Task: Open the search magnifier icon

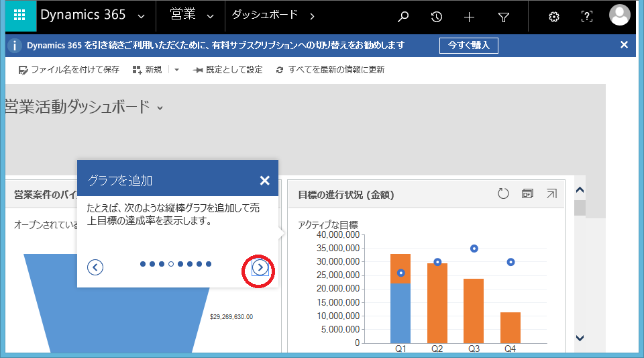Action: pyautogui.click(x=403, y=16)
